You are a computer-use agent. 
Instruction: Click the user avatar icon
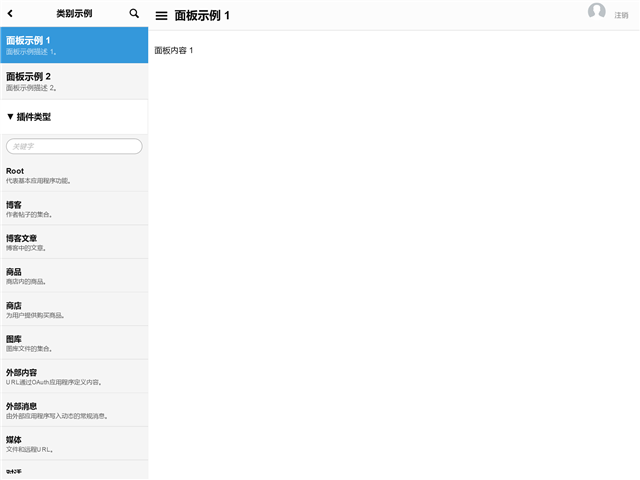pos(597,12)
